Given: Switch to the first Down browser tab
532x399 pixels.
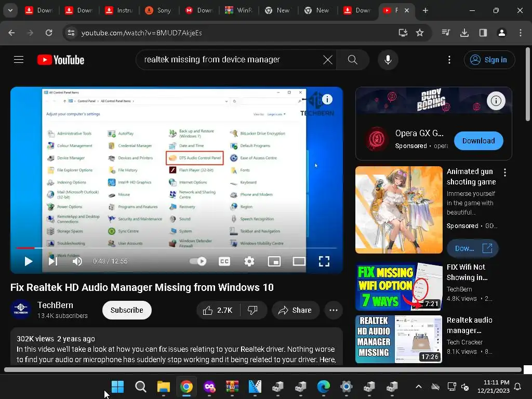Looking at the screenshot, I should tap(39, 10).
